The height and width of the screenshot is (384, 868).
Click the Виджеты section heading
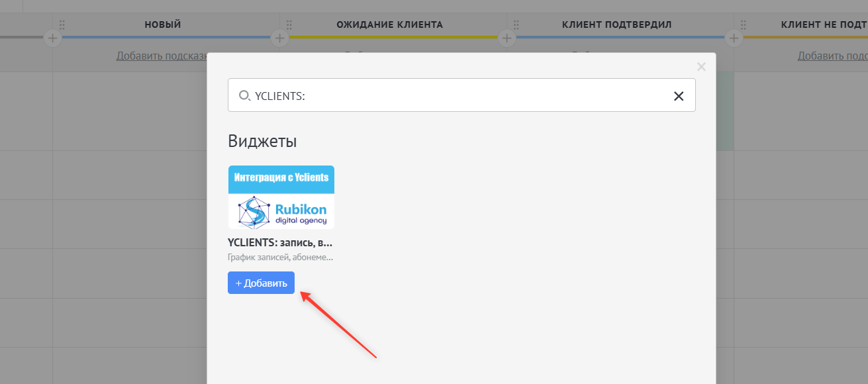pyautogui.click(x=262, y=141)
